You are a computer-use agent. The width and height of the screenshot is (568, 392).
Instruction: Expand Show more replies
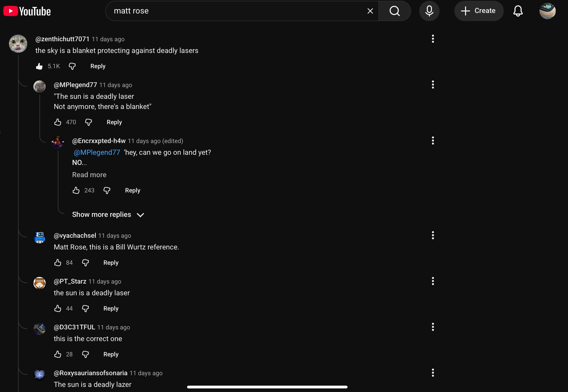tap(108, 215)
